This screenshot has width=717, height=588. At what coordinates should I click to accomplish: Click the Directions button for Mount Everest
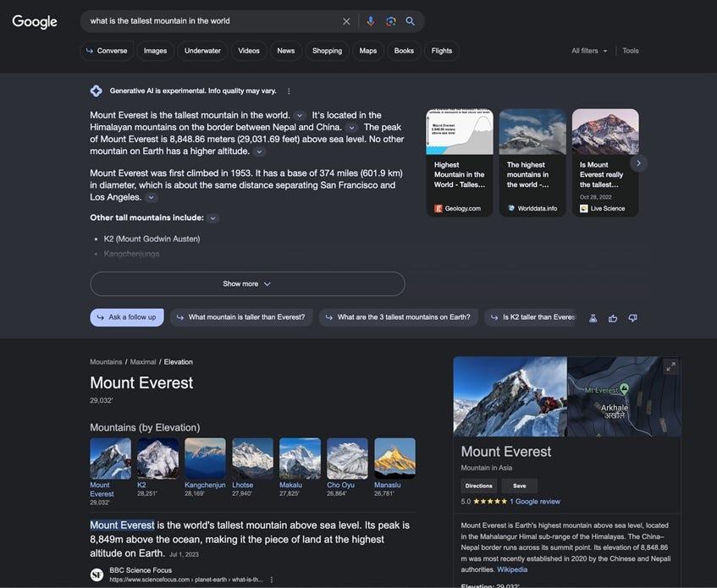click(x=479, y=486)
